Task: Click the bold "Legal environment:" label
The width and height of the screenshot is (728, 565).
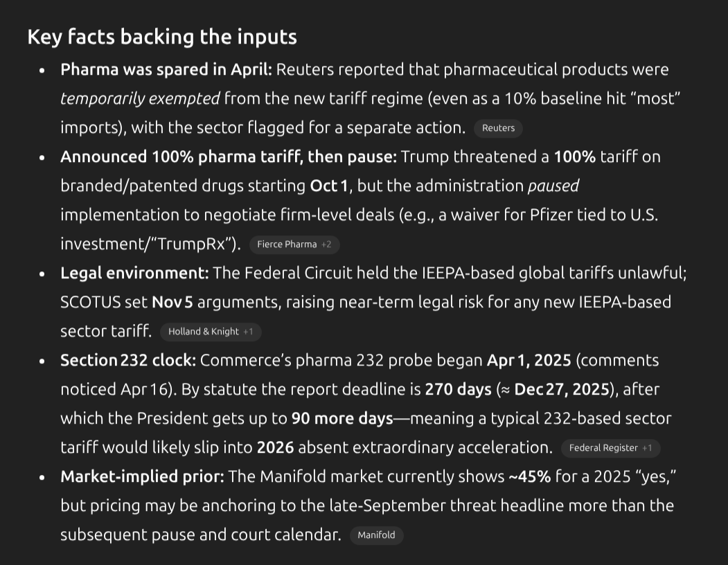Action: click(x=134, y=273)
